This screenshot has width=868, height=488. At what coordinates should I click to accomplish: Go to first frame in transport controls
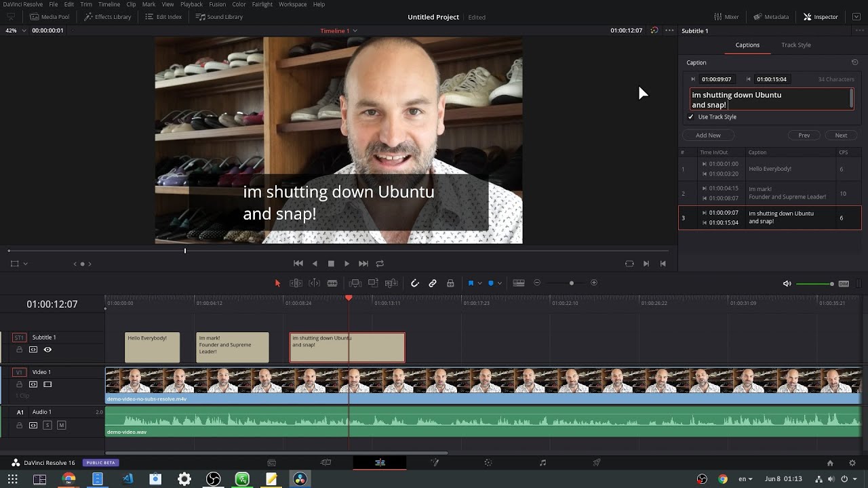point(298,264)
